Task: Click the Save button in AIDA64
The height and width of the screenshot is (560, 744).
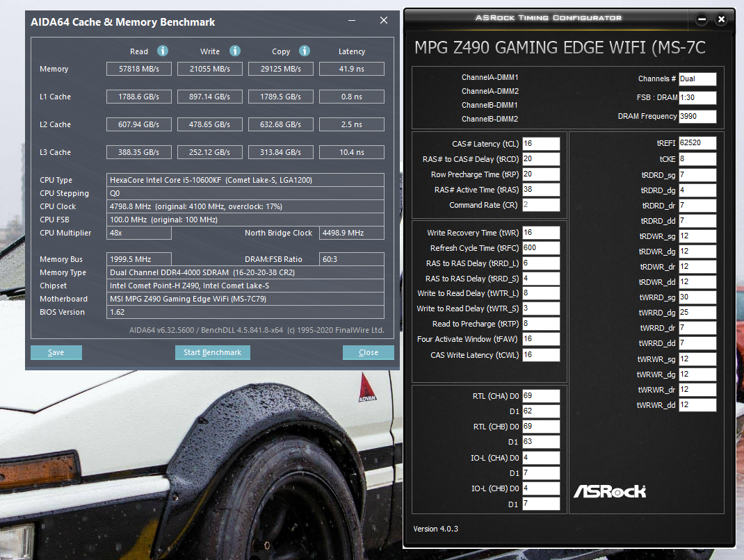Action: (56, 352)
